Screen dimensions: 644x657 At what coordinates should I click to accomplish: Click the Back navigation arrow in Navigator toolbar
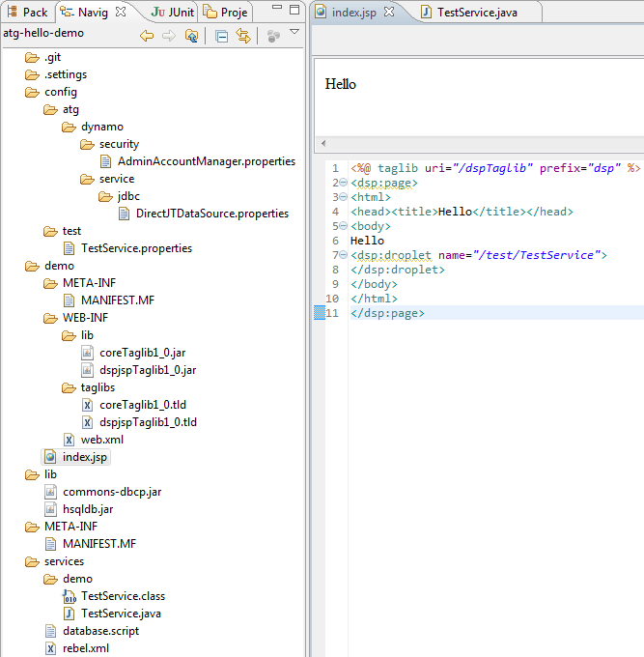[x=147, y=36]
